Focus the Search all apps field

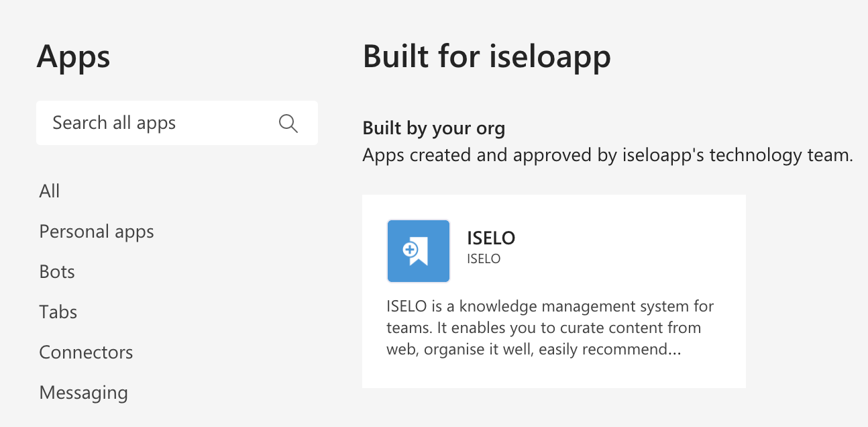pos(177,123)
